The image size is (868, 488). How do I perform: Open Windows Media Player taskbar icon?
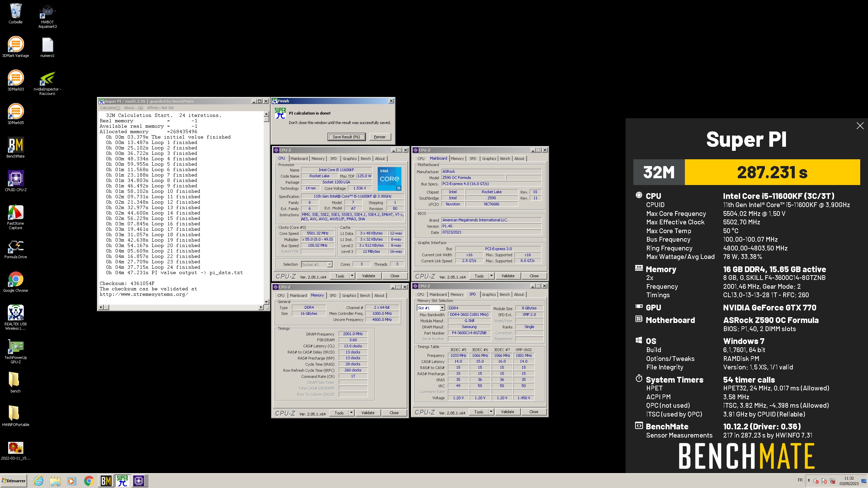pyautogui.click(x=72, y=481)
